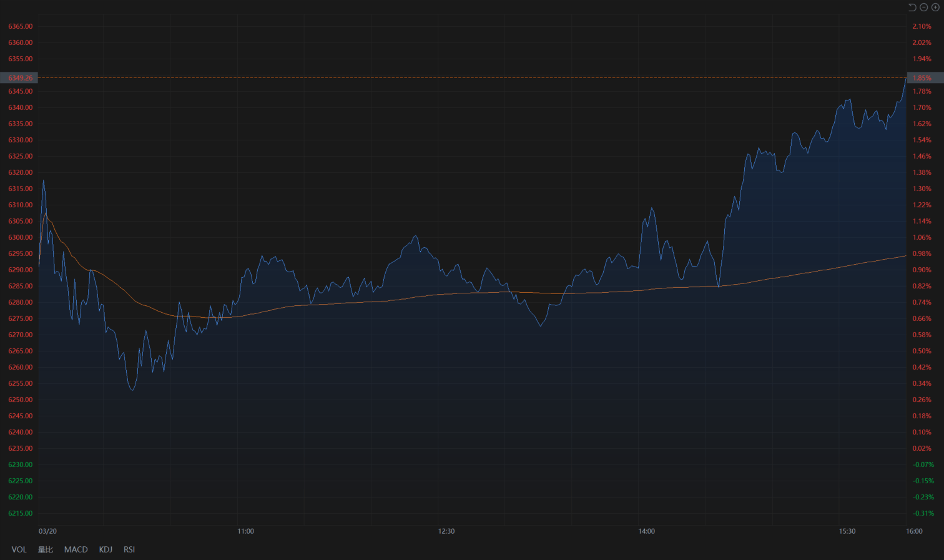Click the 12:30 time axis label
The width and height of the screenshot is (944, 560).
(x=446, y=531)
